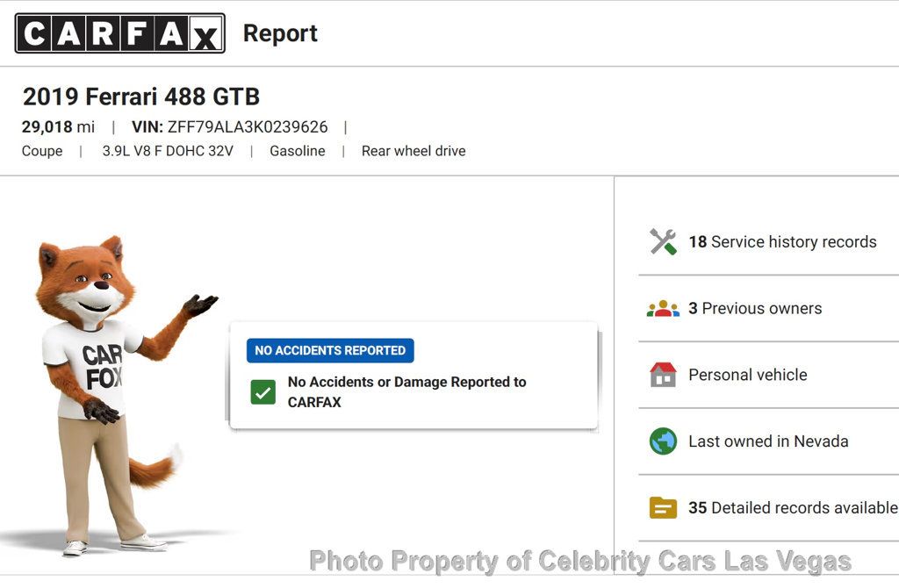Open 35 Detailed records available
Image resolution: width=899 pixels, height=588 pixels.
(792, 508)
